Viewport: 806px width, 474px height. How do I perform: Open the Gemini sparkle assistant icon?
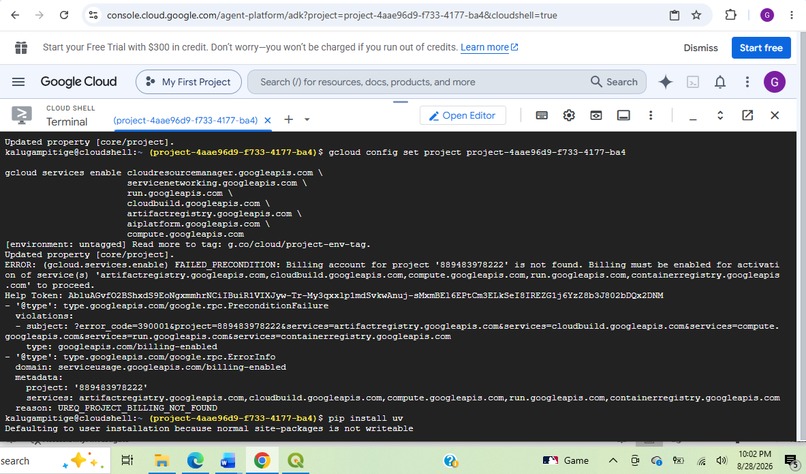point(666,82)
